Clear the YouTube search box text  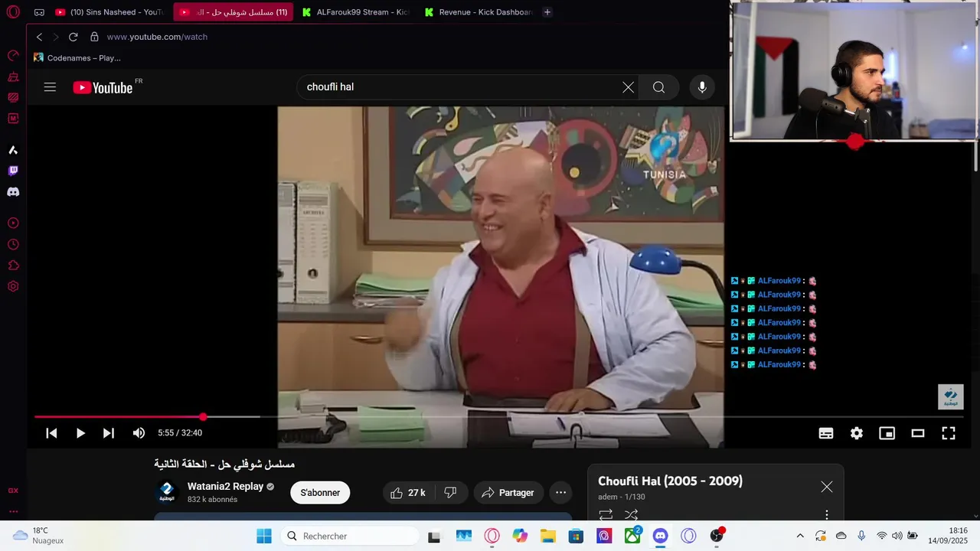coord(628,87)
